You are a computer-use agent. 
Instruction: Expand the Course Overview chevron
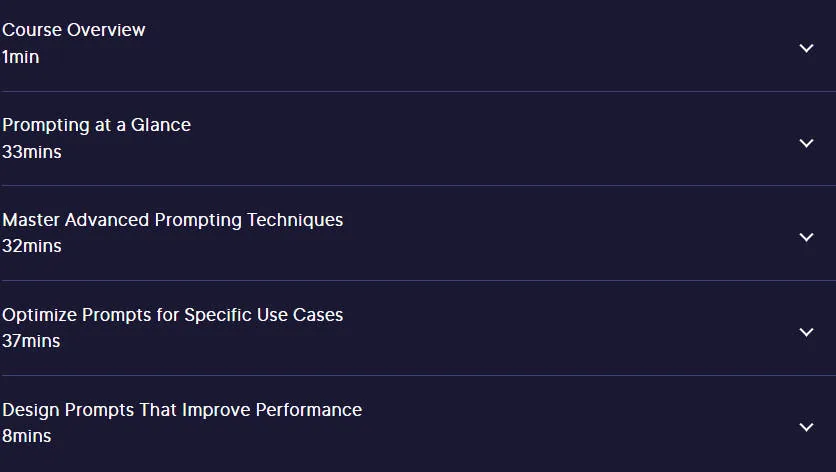[806, 49]
